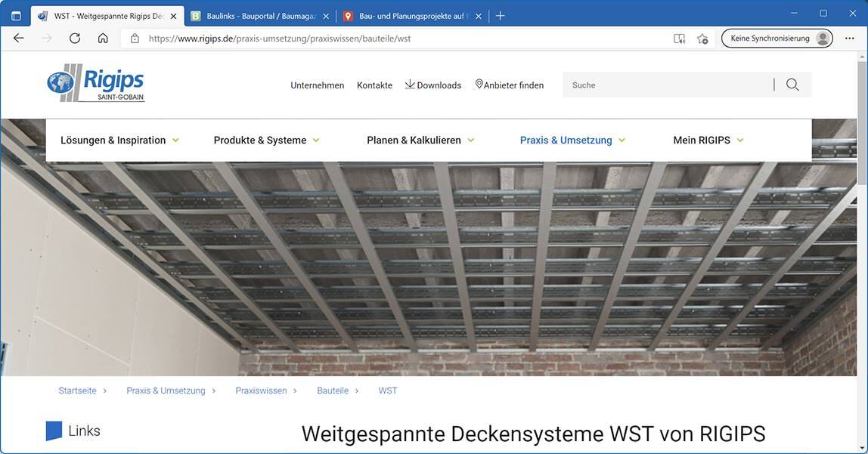The width and height of the screenshot is (868, 454).
Task: Reload the page with the refresh icon
Action: point(75,39)
